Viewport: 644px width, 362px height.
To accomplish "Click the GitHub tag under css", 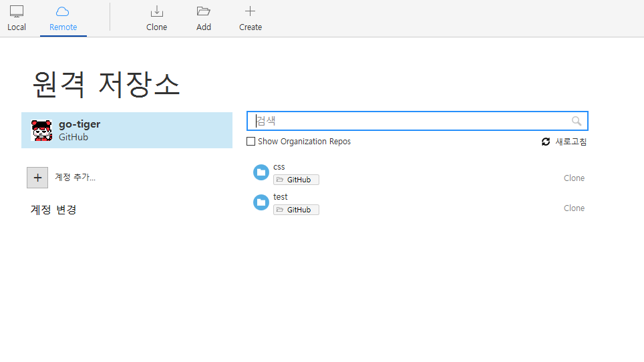I will 296,180.
